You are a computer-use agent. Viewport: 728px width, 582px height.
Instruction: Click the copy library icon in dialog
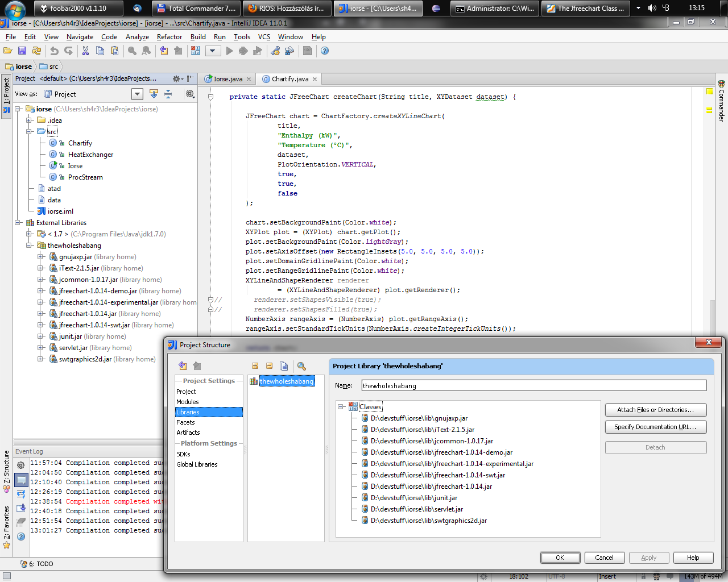click(x=284, y=366)
